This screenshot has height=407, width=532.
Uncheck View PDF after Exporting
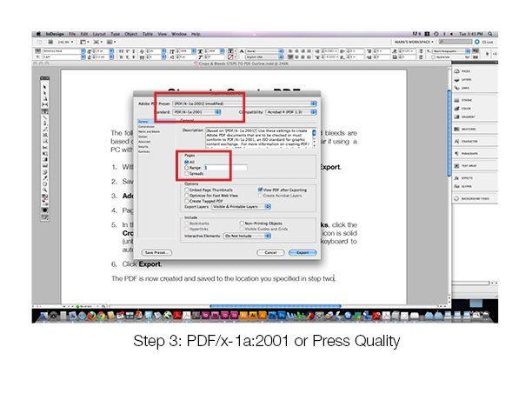point(260,190)
